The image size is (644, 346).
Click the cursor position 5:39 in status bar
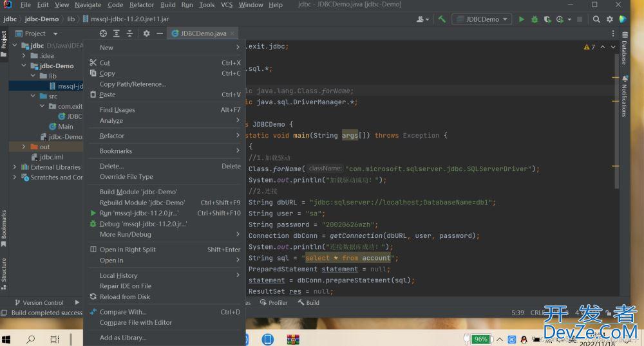point(518,313)
